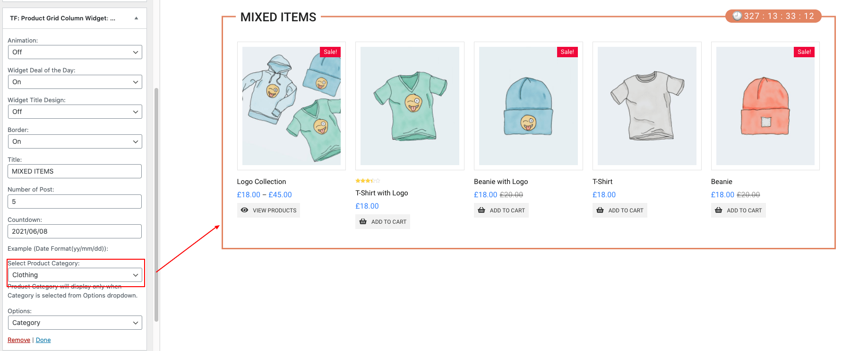Open the Border dropdown
The height and width of the screenshot is (351, 868).
[x=75, y=141]
